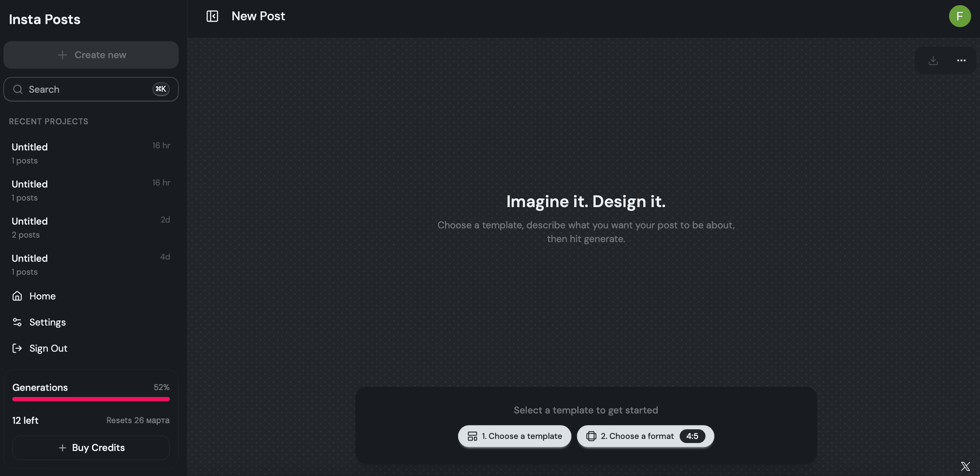Collapse the sidebar using the panel icon

[x=212, y=16]
